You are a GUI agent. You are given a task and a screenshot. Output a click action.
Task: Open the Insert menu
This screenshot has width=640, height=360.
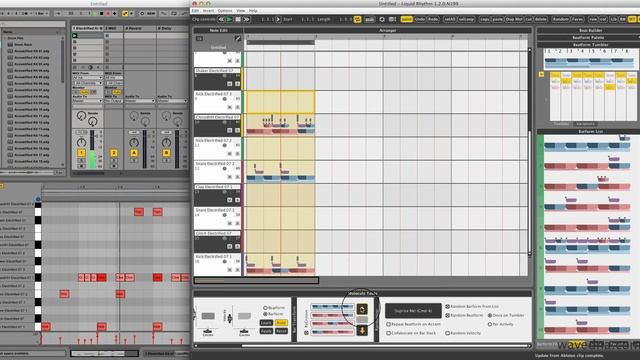pyautogui.click(x=208, y=11)
